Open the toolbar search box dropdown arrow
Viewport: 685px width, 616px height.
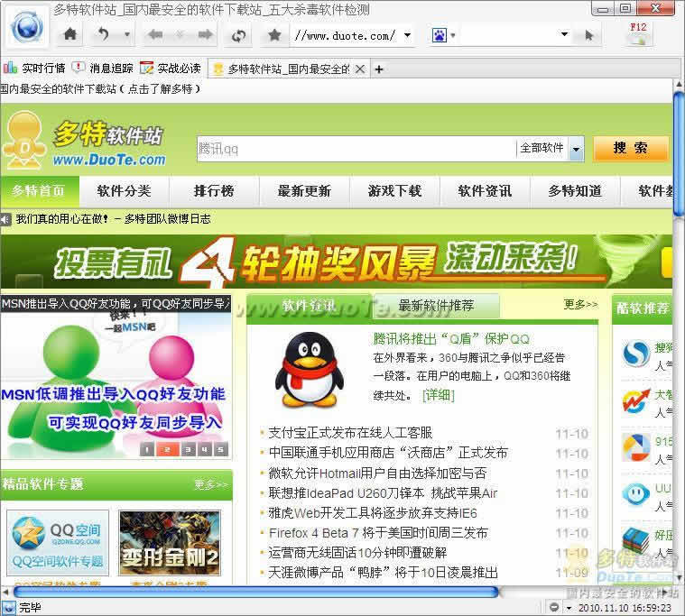(x=564, y=34)
